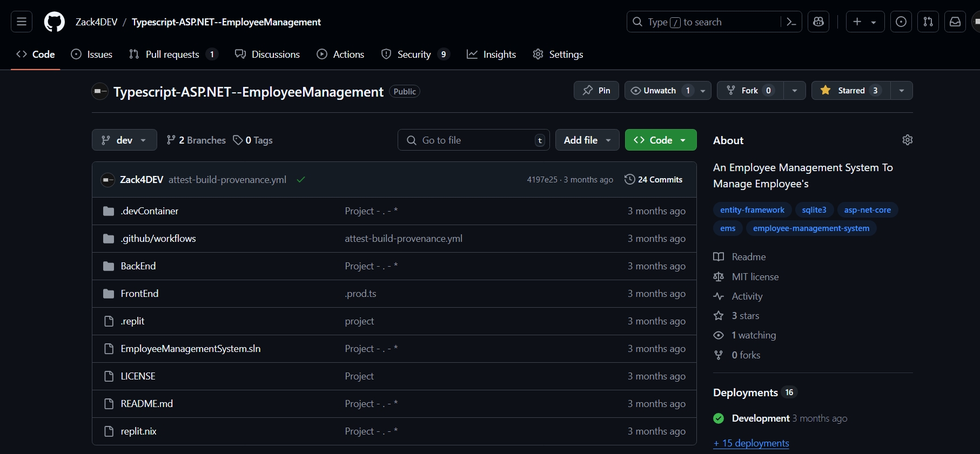This screenshot has width=980, height=454.
Task: Click the Zack4DEV owner breadcrumb
Action: [x=96, y=22]
